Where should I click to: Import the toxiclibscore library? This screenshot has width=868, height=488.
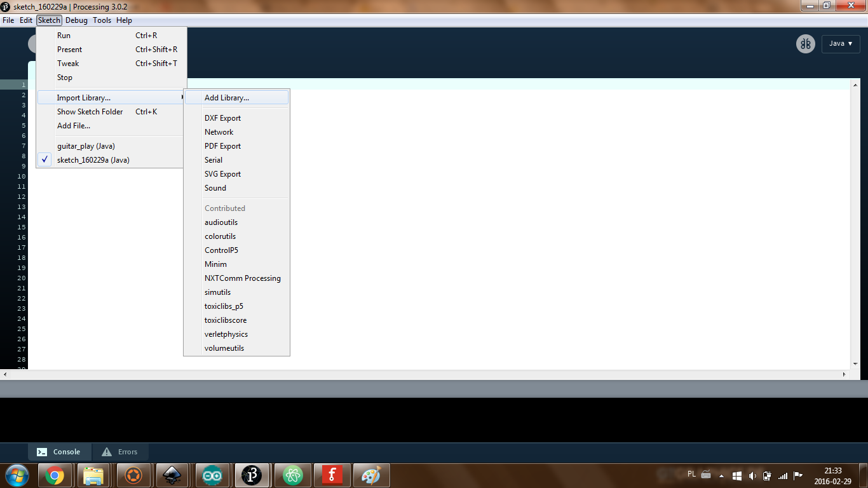[x=236, y=320]
